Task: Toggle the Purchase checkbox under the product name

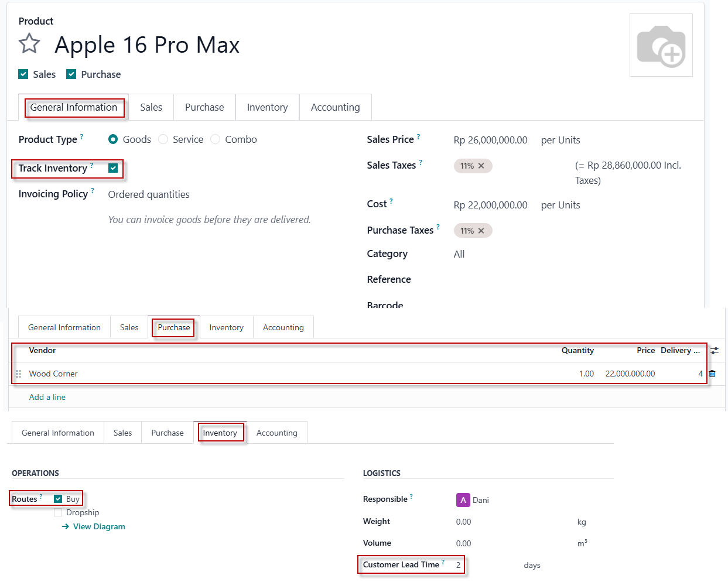Action: (x=71, y=74)
